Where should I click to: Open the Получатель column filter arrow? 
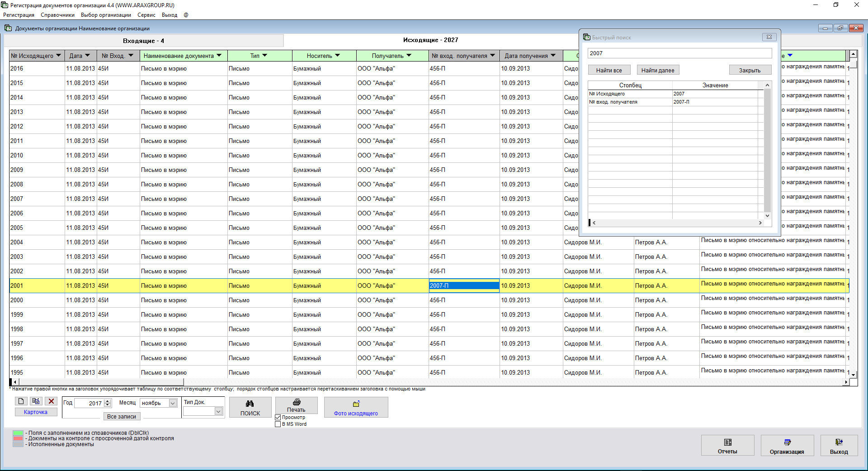point(409,56)
